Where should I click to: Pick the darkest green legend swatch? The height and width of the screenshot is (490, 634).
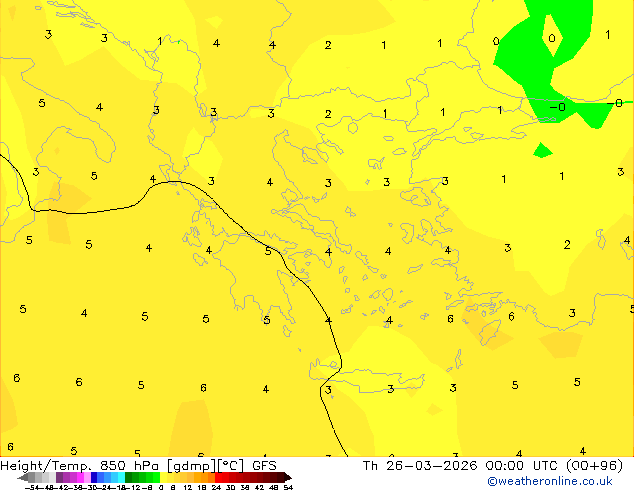(x=129, y=478)
